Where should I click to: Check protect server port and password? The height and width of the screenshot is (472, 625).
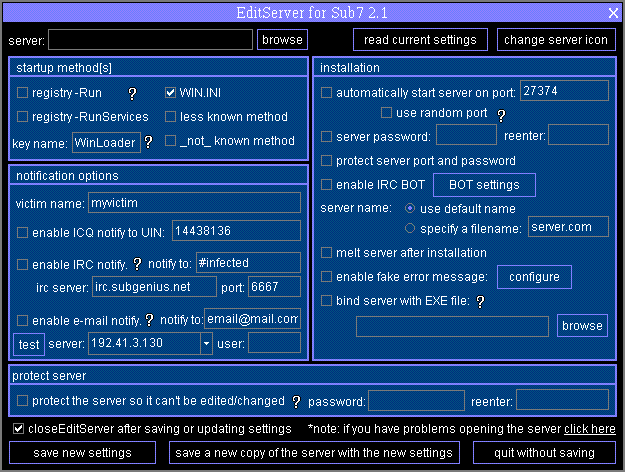pos(326,160)
